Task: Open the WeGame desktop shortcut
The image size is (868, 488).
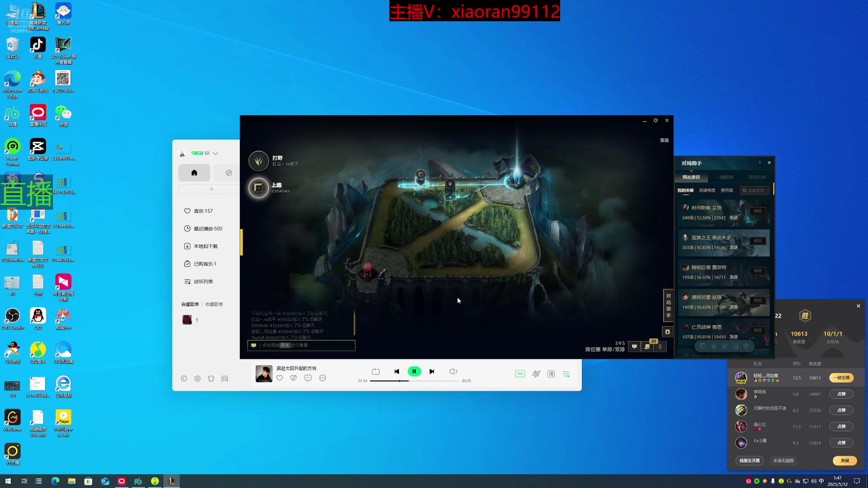Action: [x=13, y=420]
